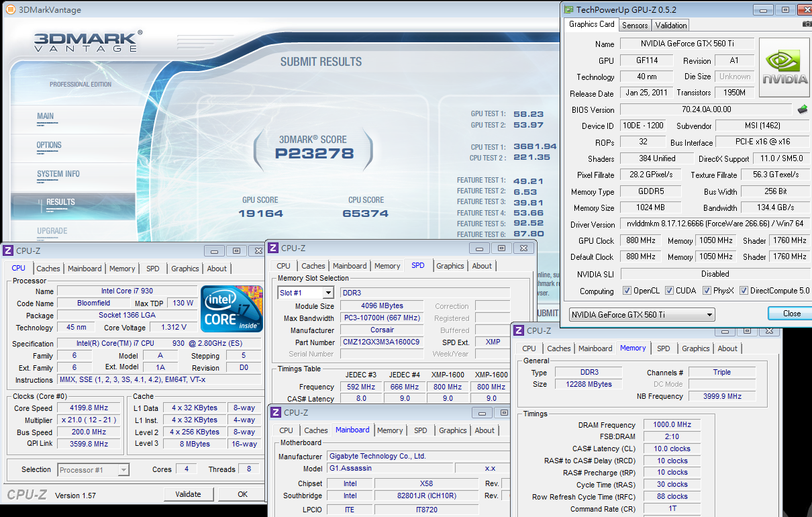Click the 3DMarkVantage title bar icon
Image resolution: width=812 pixels, height=517 pixels.
10,9
